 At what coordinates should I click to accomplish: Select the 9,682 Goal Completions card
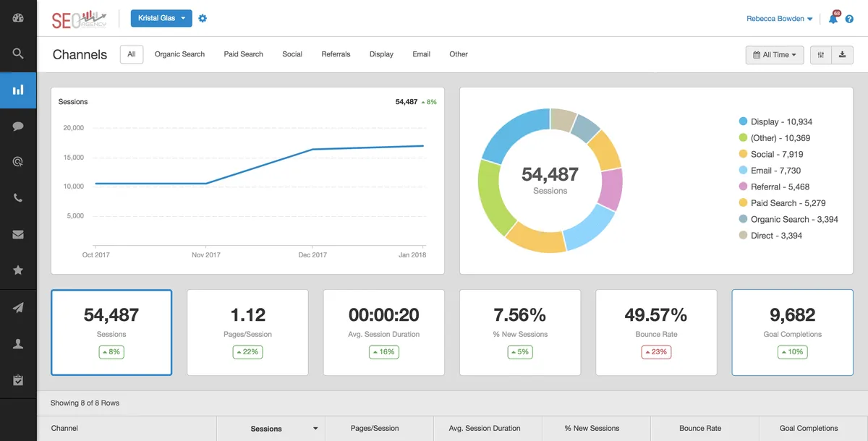pyautogui.click(x=792, y=333)
